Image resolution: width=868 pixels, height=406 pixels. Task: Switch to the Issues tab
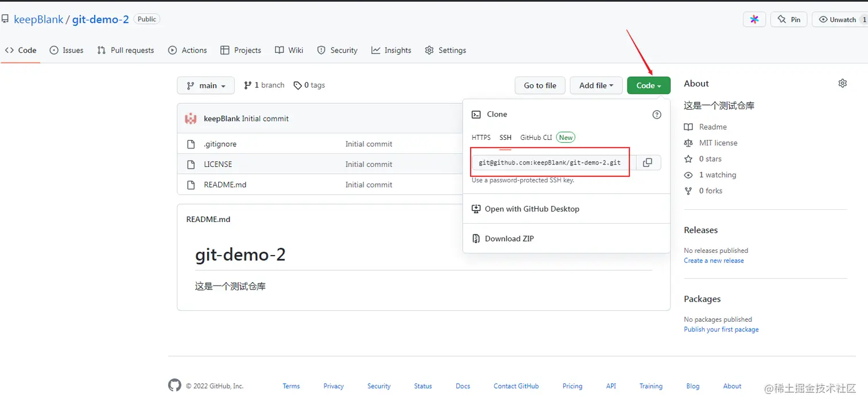[67, 50]
